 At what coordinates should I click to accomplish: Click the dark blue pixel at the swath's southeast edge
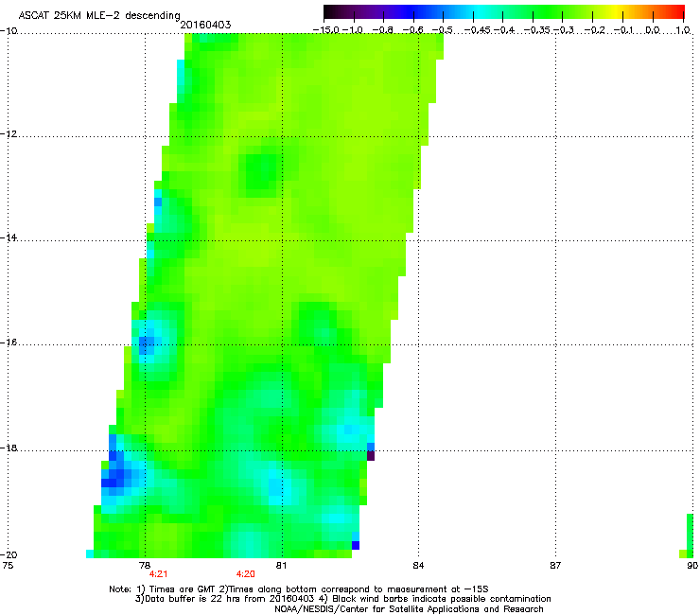click(x=356, y=545)
